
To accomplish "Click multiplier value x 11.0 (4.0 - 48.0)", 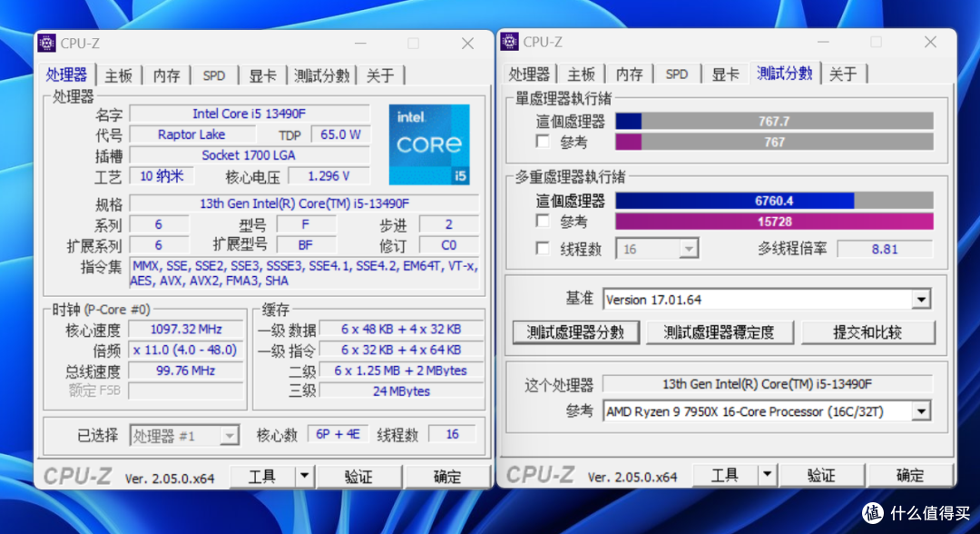I will [x=186, y=350].
